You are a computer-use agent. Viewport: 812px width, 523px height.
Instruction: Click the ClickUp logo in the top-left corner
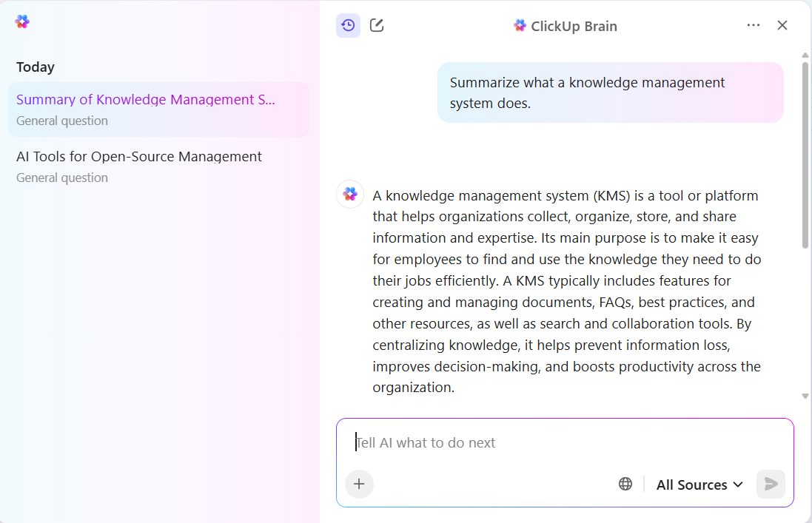coord(21,21)
